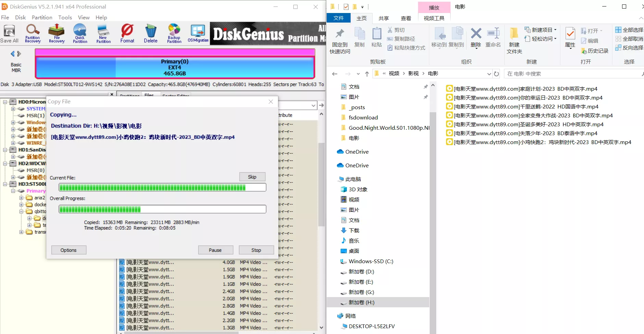
Task: Click the Current File progress bar
Action: [x=163, y=187]
